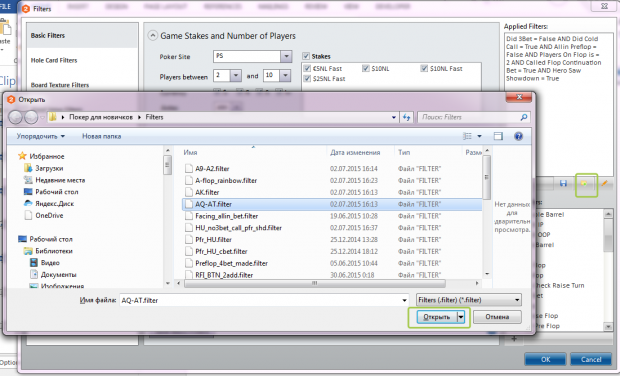
Task: Select the Hole Card Filters tab
Action: (54, 60)
